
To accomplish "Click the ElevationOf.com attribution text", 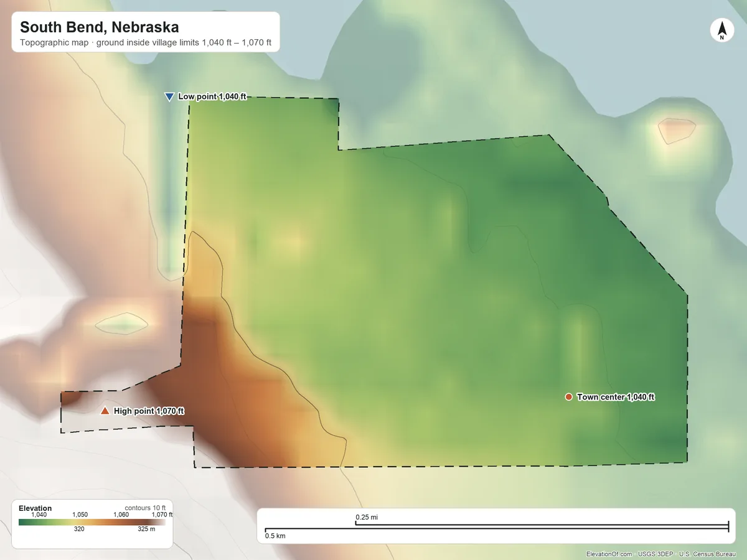I will point(662,554).
